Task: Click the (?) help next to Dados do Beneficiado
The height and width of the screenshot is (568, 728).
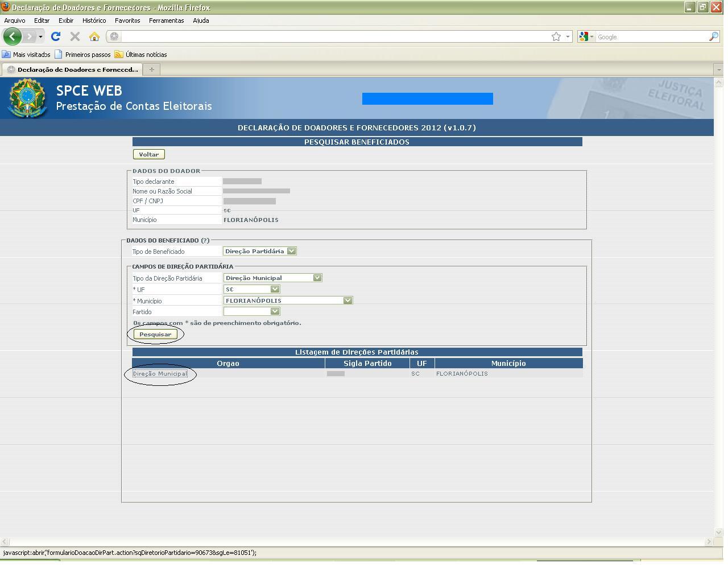Action: pyautogui.click(x=205, y=240)
